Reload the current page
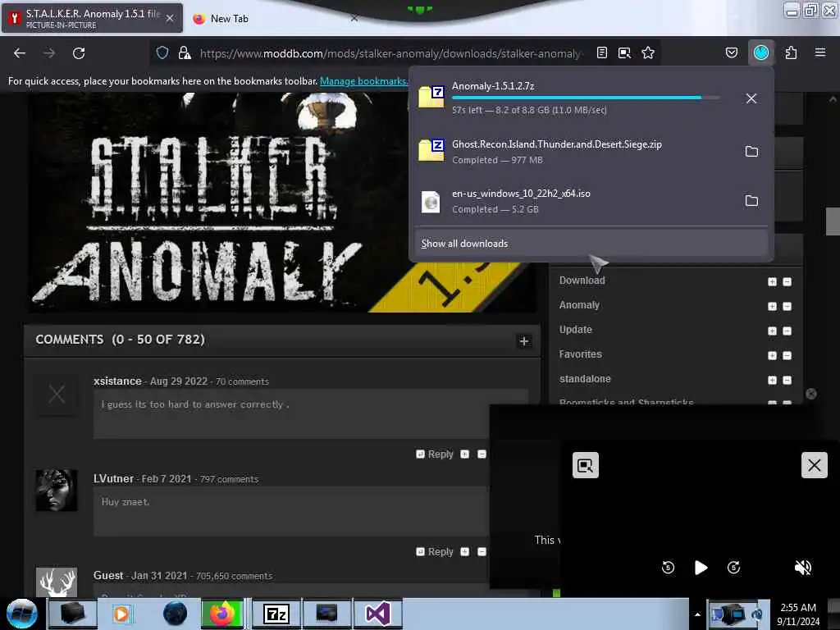Screen dimensions: 840x630 tap(79, 53)
